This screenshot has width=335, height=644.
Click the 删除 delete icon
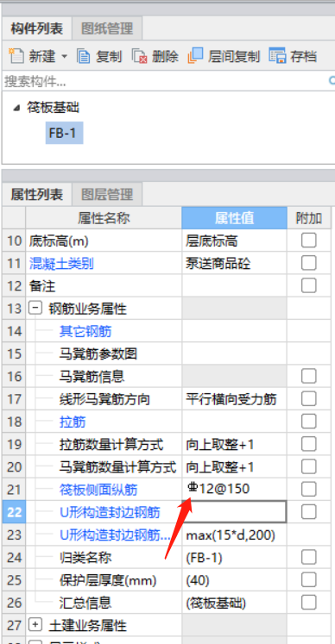pos(140,56)
